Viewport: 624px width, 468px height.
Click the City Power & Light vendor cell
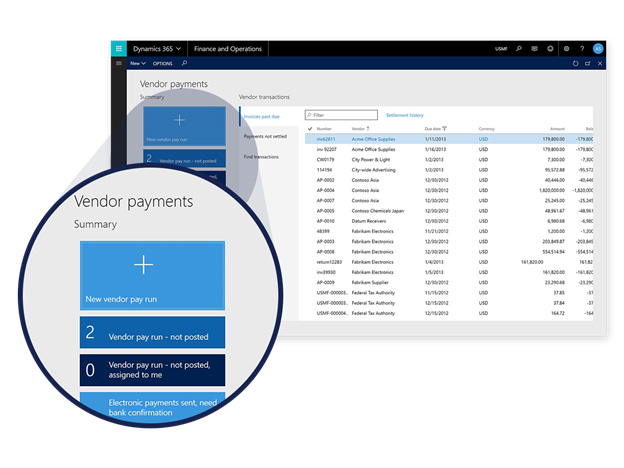(370, 160)
